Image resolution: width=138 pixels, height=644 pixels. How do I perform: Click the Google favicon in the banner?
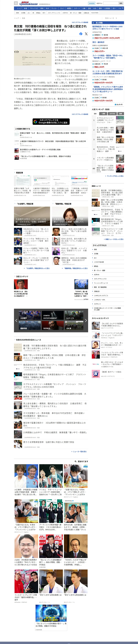[36, 122]
